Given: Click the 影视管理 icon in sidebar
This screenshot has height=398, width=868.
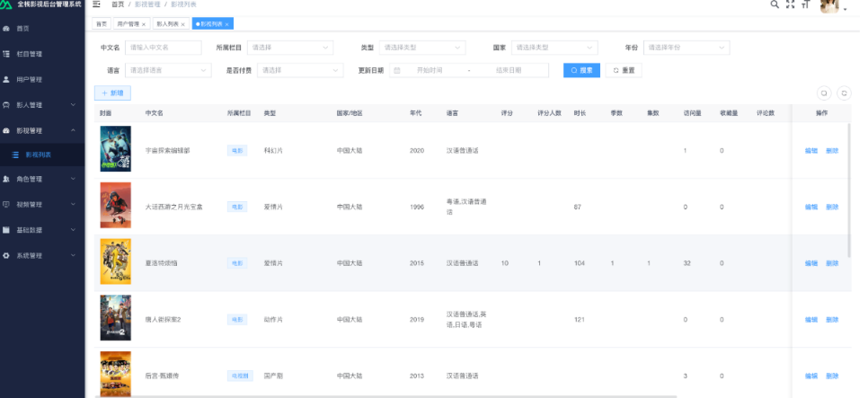Looking at the screenshot, I should point(6,130).
